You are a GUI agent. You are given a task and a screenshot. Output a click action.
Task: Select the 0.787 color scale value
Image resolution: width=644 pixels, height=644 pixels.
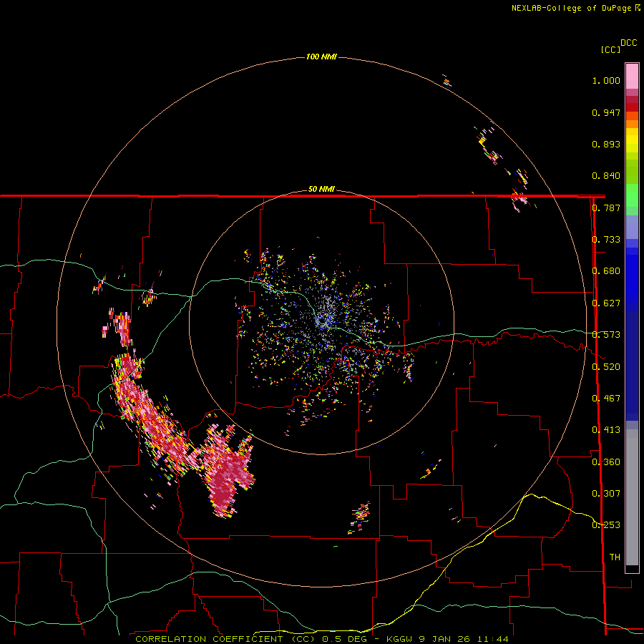coord(606,208)
